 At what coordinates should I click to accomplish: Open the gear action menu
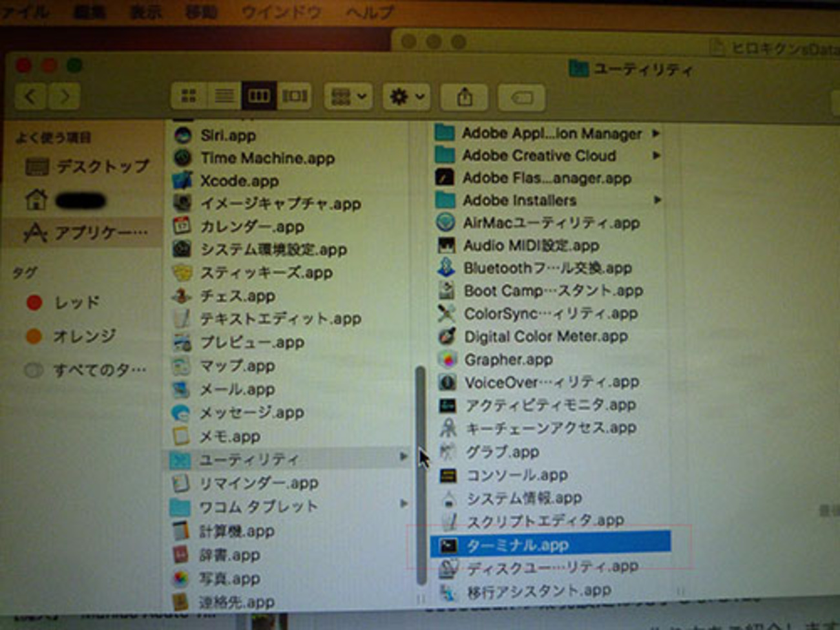(406, 97)
